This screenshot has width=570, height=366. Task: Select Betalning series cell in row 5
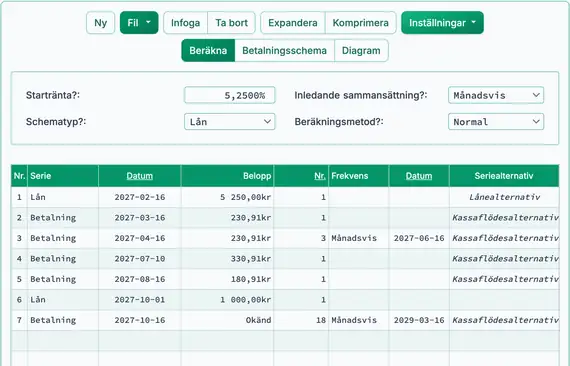coord(63,279)
